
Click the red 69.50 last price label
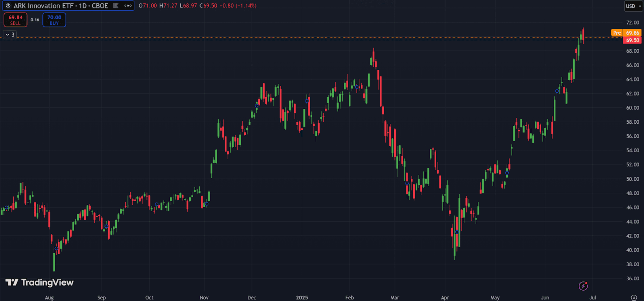tap(632, 40)
